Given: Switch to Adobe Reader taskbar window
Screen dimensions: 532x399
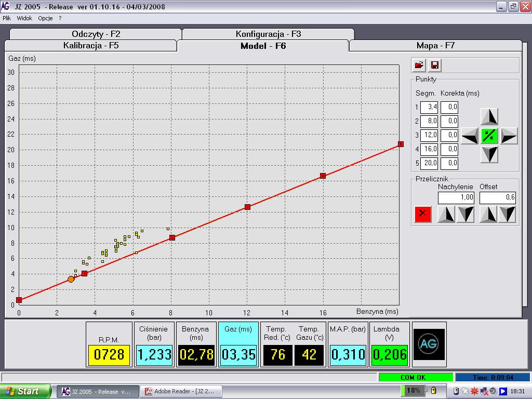Looking at the screenshot, I should click(x=181, y=392).
